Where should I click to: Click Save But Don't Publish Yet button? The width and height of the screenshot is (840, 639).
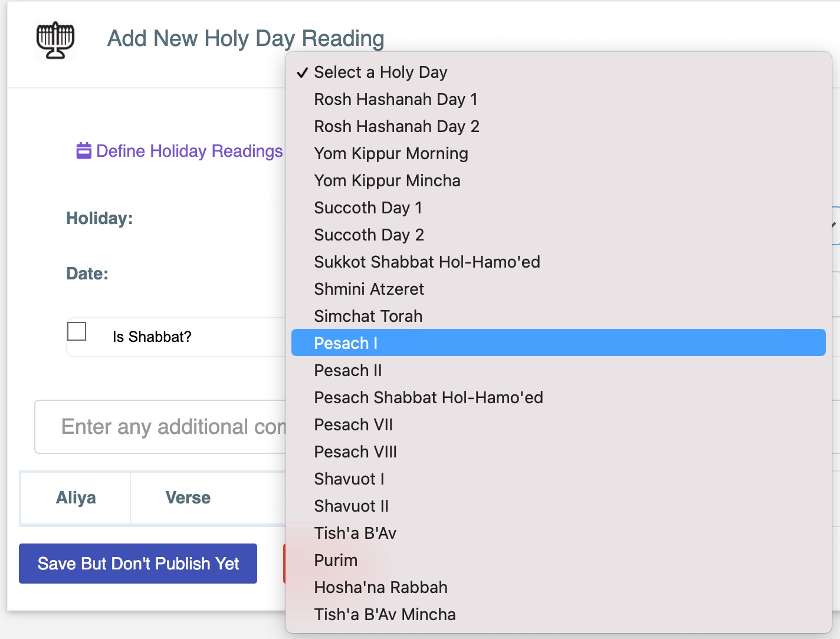click(x=138, y=564)
